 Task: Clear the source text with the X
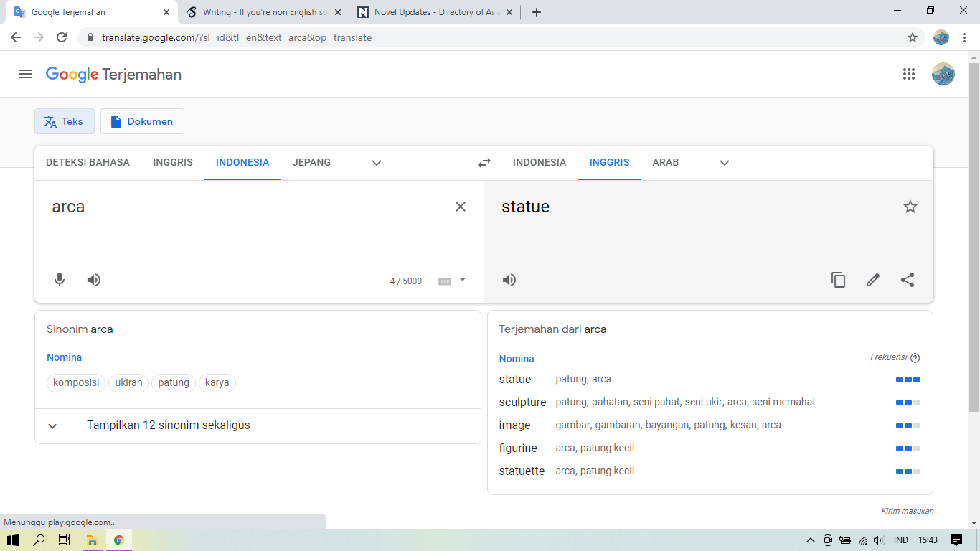pos(461,207)
